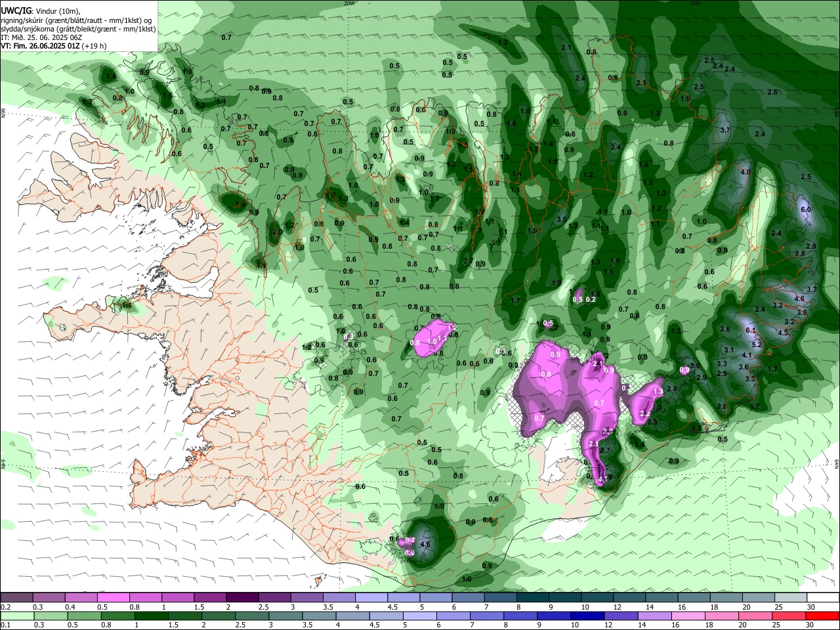
Task: Click the 4.1 precipitation value on the map
Action: pos(746,355)
